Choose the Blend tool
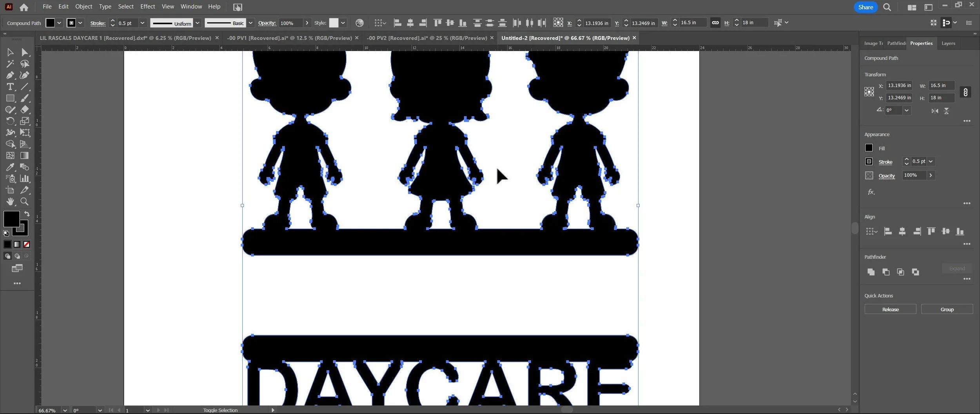This screenshot has width=980, height=414. tap(25, 167)
